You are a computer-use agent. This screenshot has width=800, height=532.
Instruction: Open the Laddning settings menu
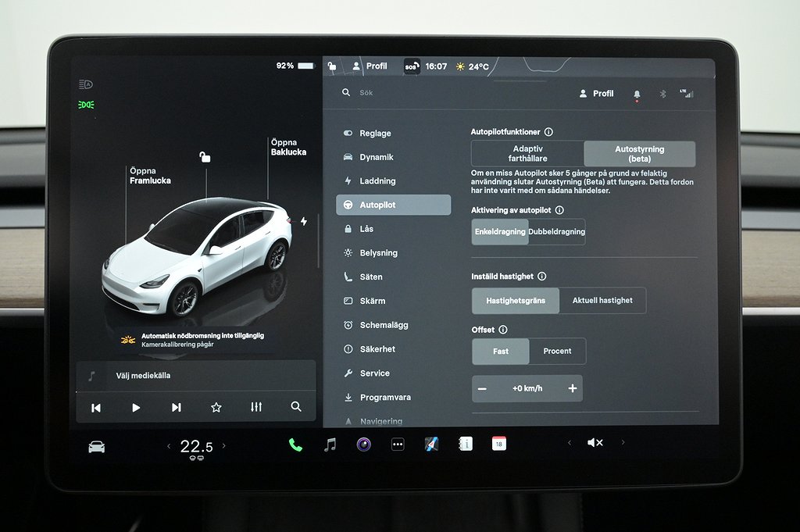click(377, 181)
